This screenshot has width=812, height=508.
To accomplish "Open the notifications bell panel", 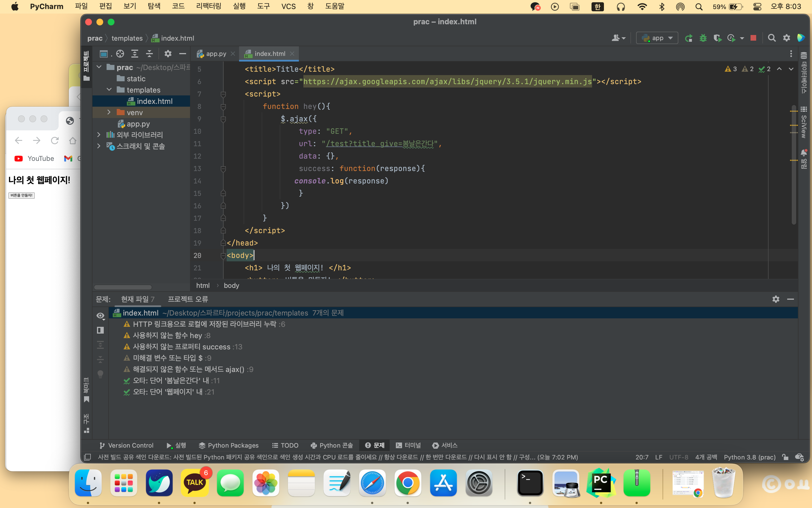I will [x=804, y=159].
